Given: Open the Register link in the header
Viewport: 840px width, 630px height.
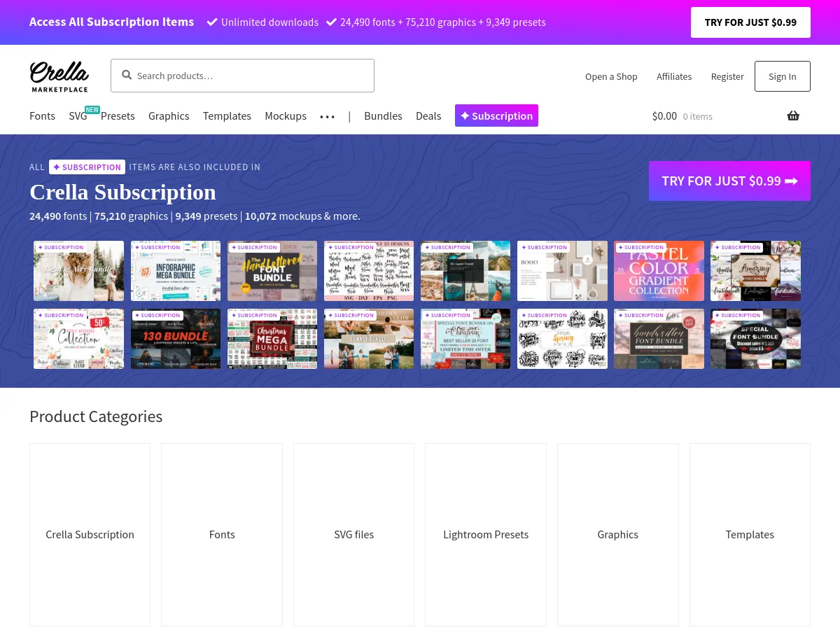Looking at the screenshot, I should pos(727,76).
